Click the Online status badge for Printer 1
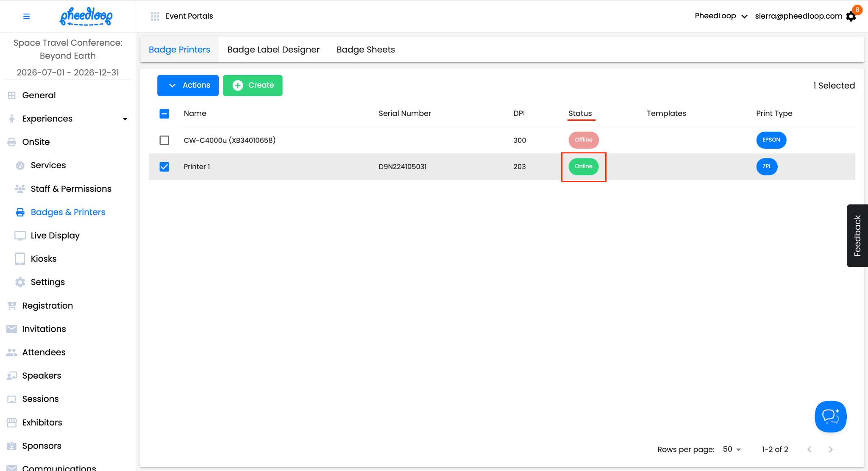 (x=584, y=166)
